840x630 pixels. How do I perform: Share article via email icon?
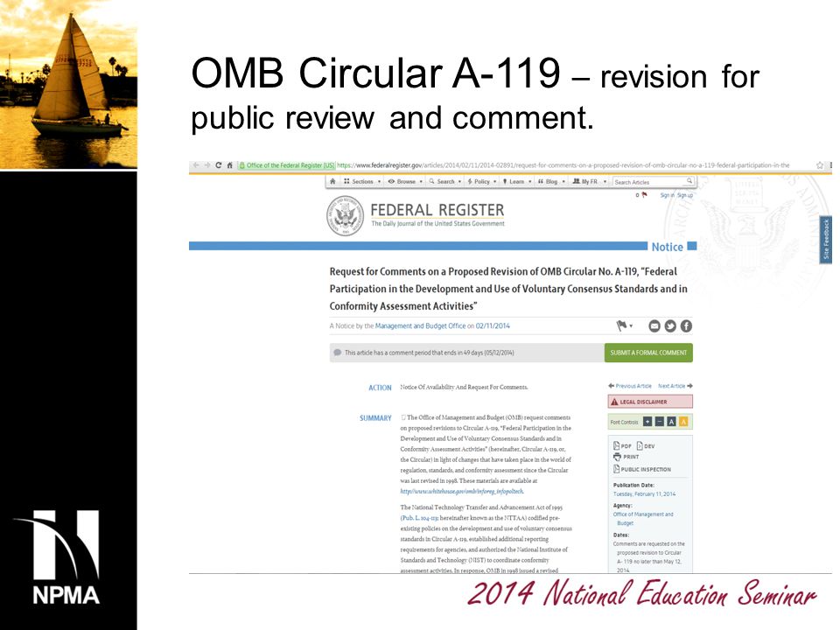point(654,325)
